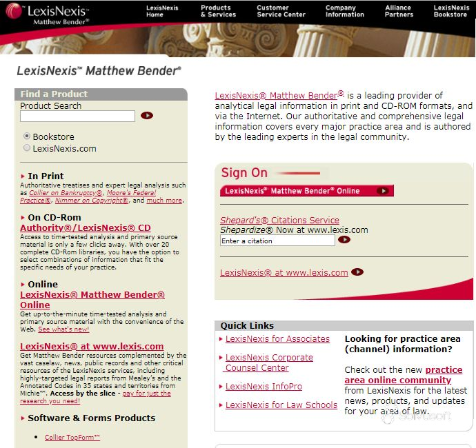476x448 pixels.
Task: Click the Product Search text field
Action: pos(77,116)
